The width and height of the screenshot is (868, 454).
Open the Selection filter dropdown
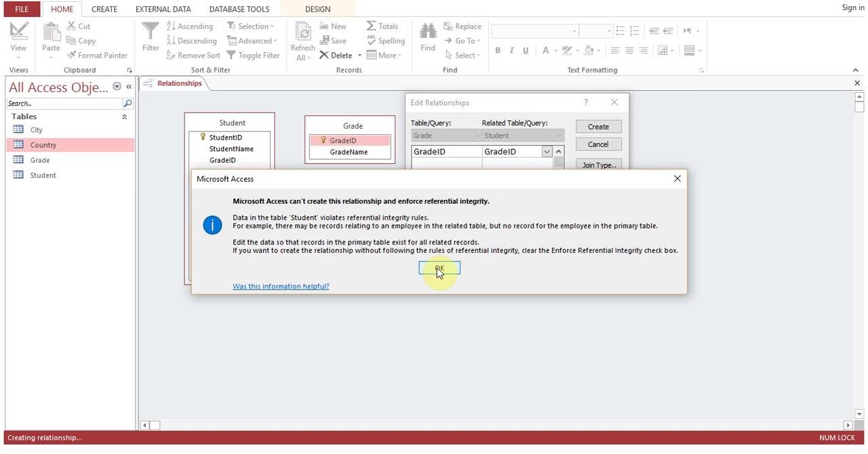tap(250, 26)
